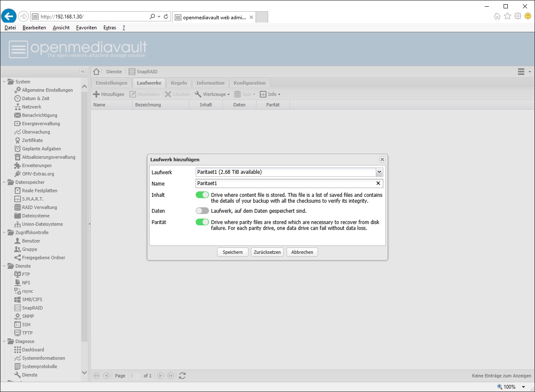Click Hinzufügen in the toolbar
Screen dimensions: 535x392
[x=109, y=94]
